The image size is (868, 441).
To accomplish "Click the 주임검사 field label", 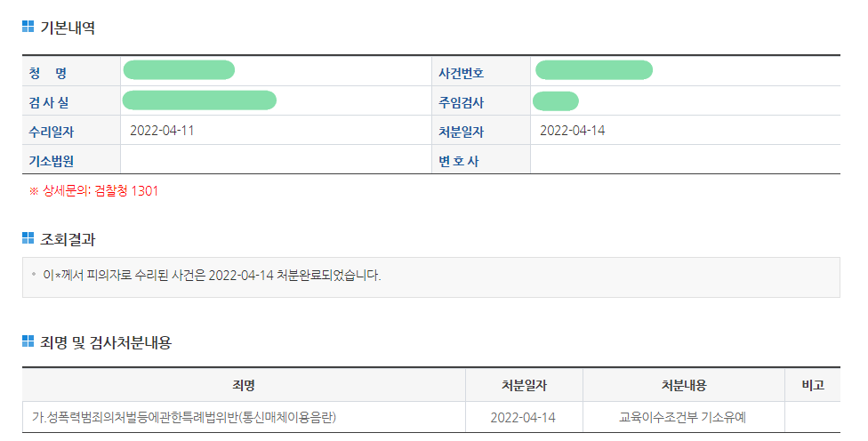I will click(x=461, y=102).
